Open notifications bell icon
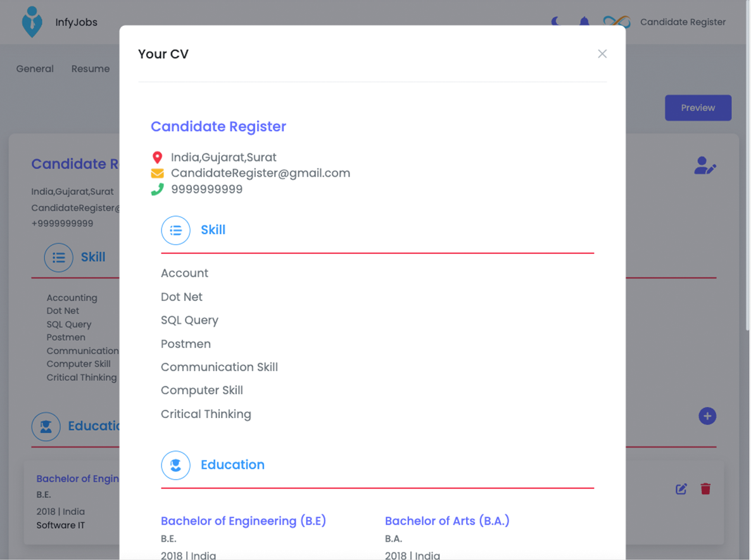Screen dimensions: 751x560 (x=584, y=22)
